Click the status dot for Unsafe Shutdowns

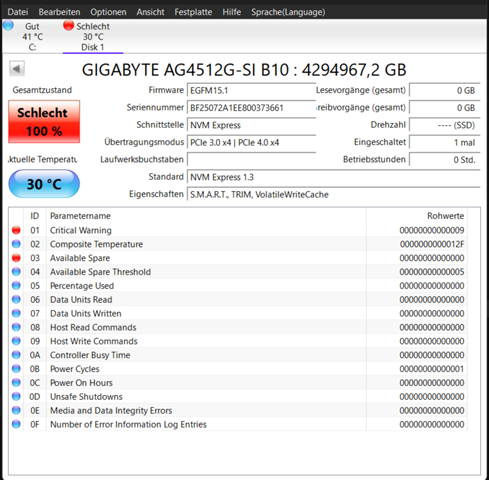click(x=16, y=396)
